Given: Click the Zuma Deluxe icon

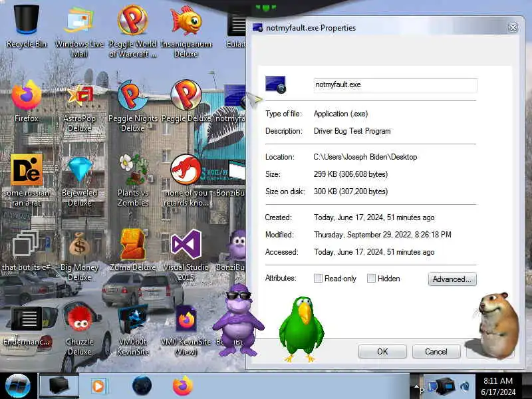Looking at the screenshot, I should coord(132,251).
